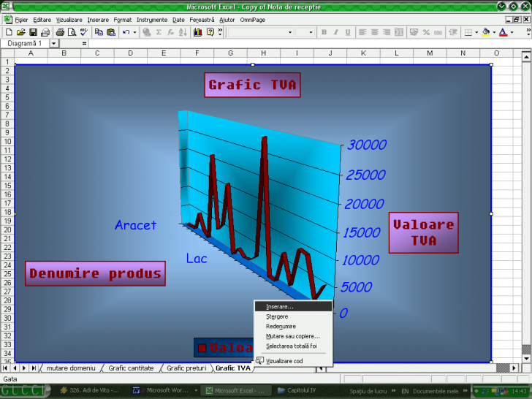This screenshot has width=532, height=399.
Task: Open Microsoft Excel Help question icon
Action: [210, 32]
